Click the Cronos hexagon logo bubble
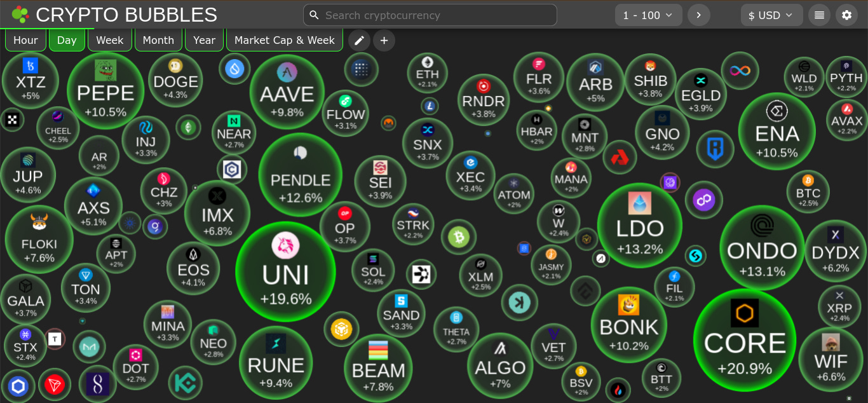This screenshot has width=868, height=403. [232, 170]
